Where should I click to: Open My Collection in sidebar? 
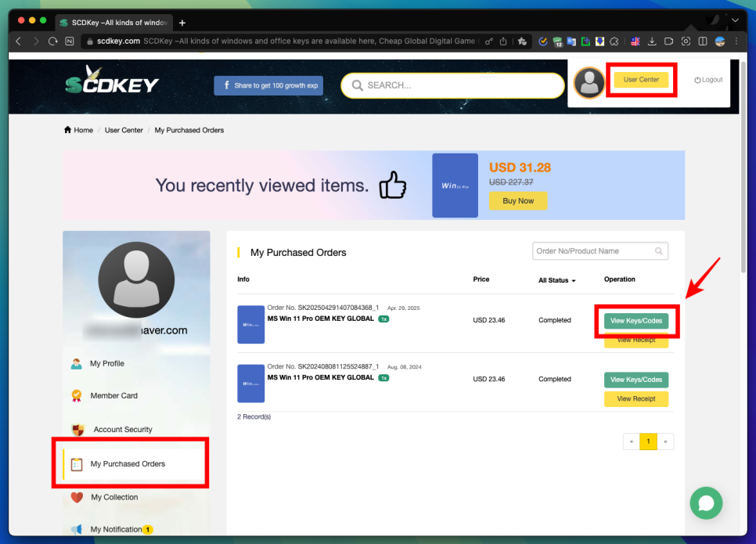click(114, 497)
